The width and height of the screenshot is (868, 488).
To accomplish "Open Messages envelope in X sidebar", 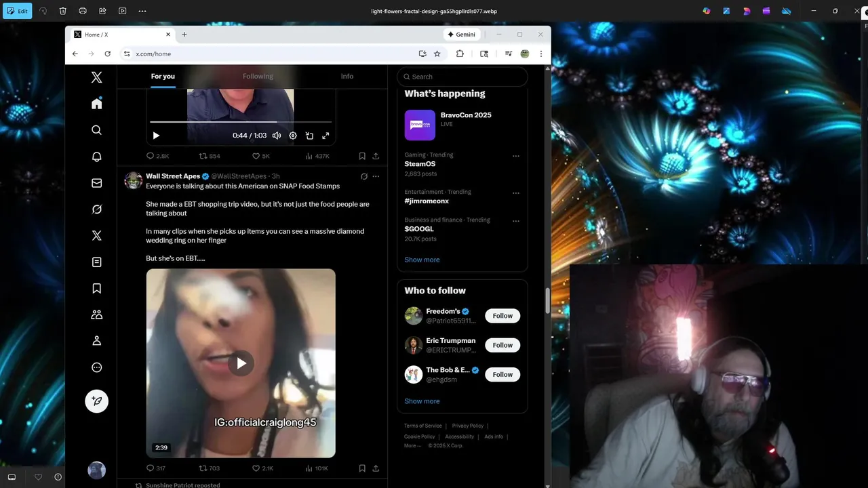I will [x=96, y=183].
